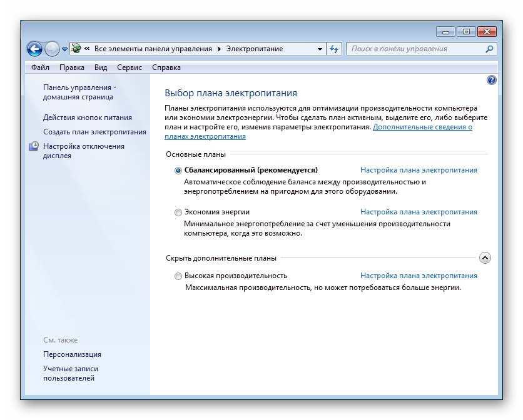Screen dimensions: 523x420
Task: Select the 'Высокая производительность' radio button
Action: click(178, 276)
